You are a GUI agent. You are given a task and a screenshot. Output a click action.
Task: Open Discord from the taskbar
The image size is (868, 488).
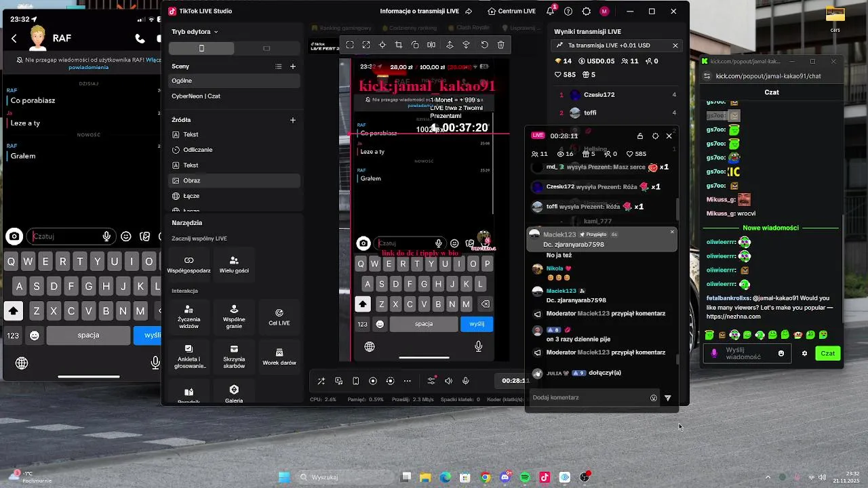(505, 477)
